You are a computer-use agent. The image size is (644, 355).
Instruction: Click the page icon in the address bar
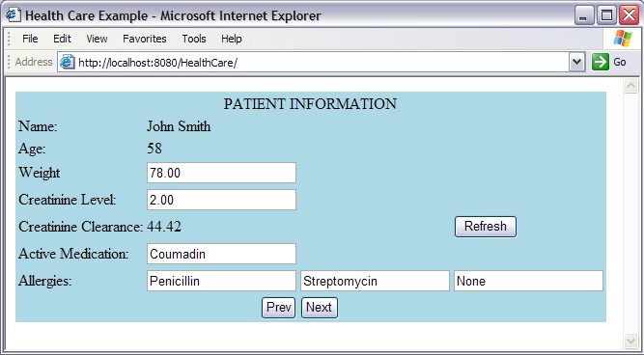(67, 63)
